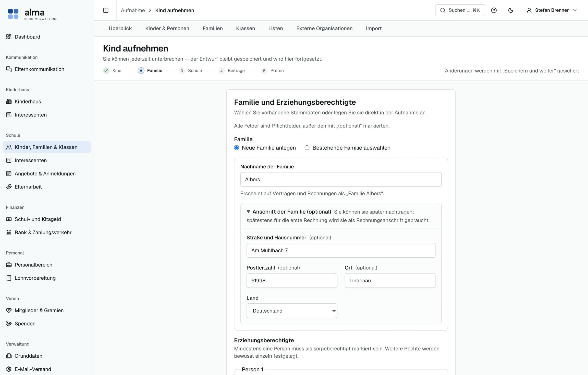
Task: Switch to dark mode moon icon
Action: click(x=511, y=10)
